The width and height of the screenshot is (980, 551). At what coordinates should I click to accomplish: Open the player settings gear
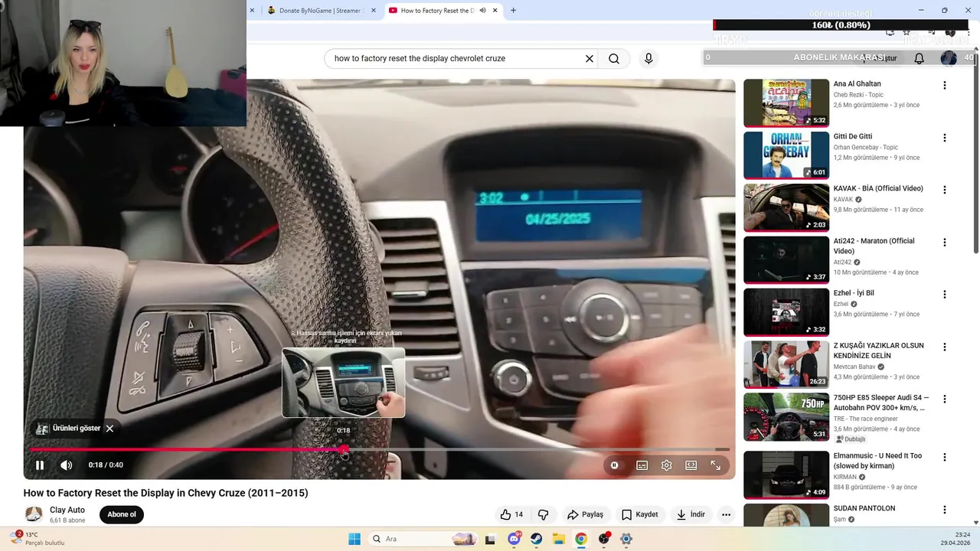667,465
